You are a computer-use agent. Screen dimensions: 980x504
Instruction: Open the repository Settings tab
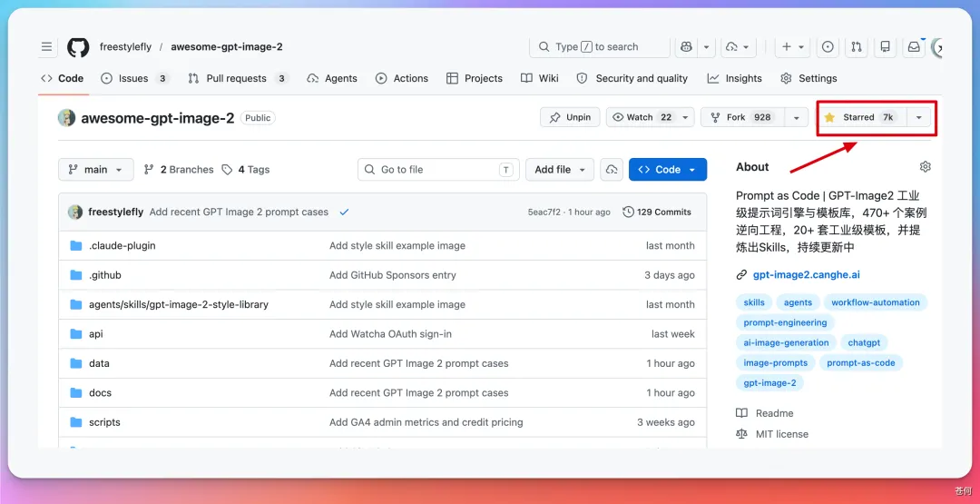point(808,78)
